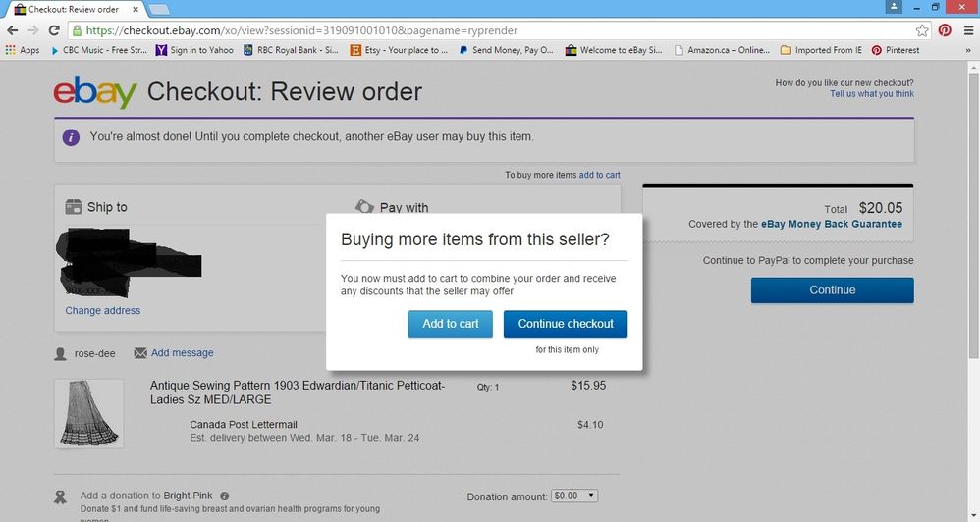Click the add to cart text link
This screenshot has height=522, width=980.
pyautogui.click(x=599, y=175)
